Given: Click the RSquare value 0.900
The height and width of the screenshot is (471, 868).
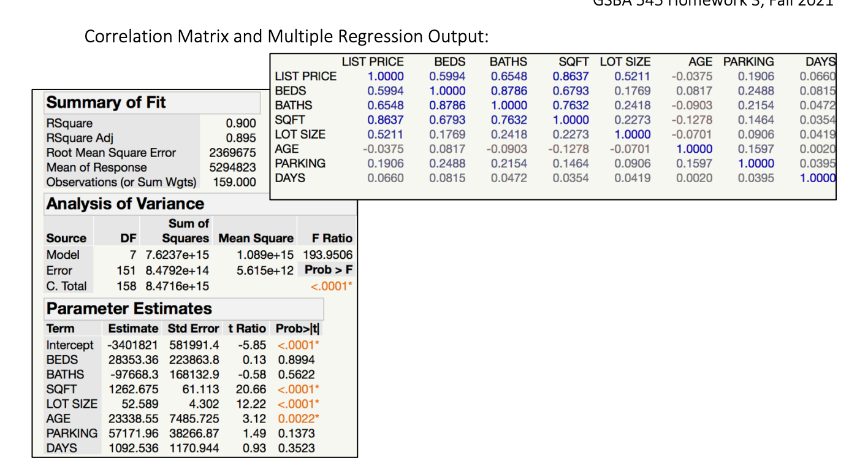Looking at the screenshot, I should (x=241, y=123).
